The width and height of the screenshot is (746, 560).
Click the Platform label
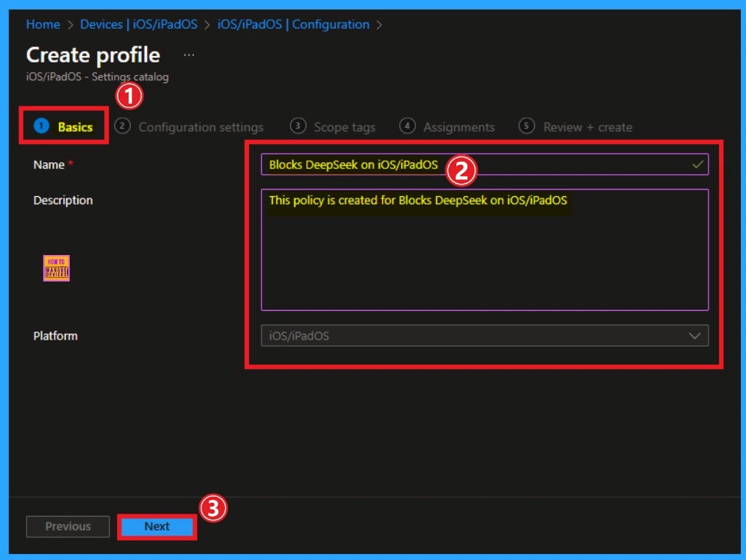(x=56, y=336)
